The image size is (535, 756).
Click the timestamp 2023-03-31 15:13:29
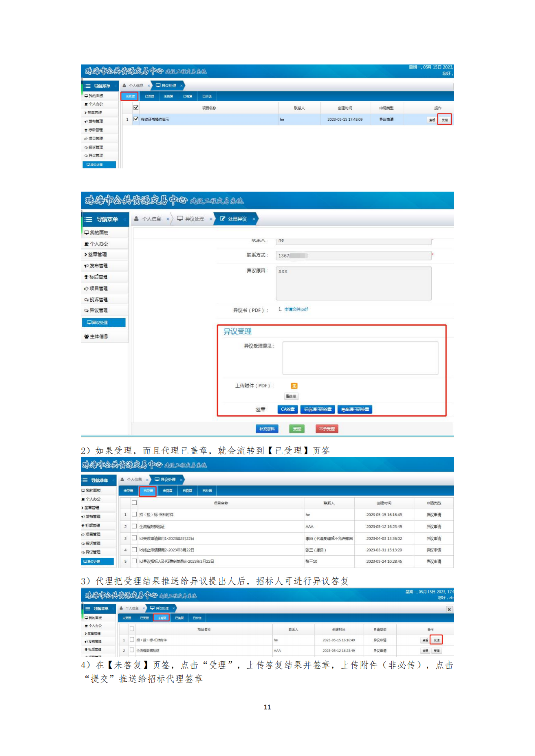coord(384,550)
